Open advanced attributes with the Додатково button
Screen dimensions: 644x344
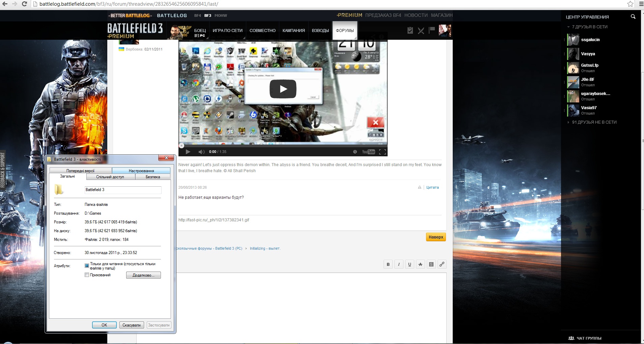[x=143, y=275]
